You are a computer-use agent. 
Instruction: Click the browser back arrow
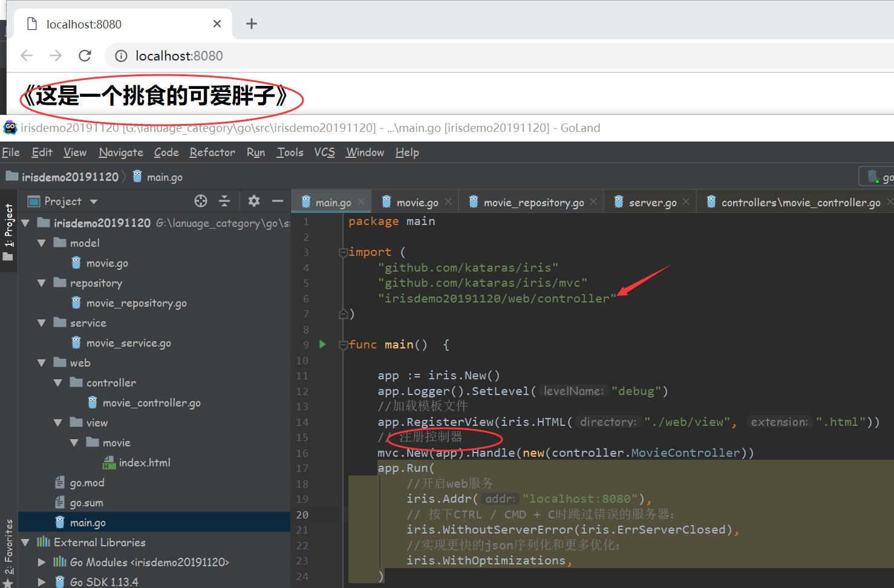pos(27,56)
